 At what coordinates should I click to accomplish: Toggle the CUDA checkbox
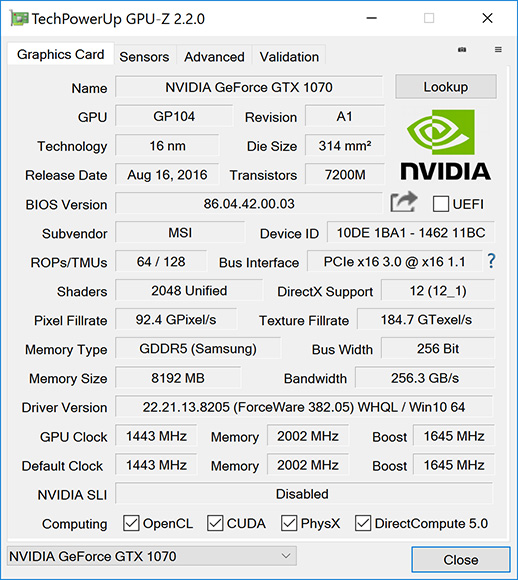[x=215, y=523]
